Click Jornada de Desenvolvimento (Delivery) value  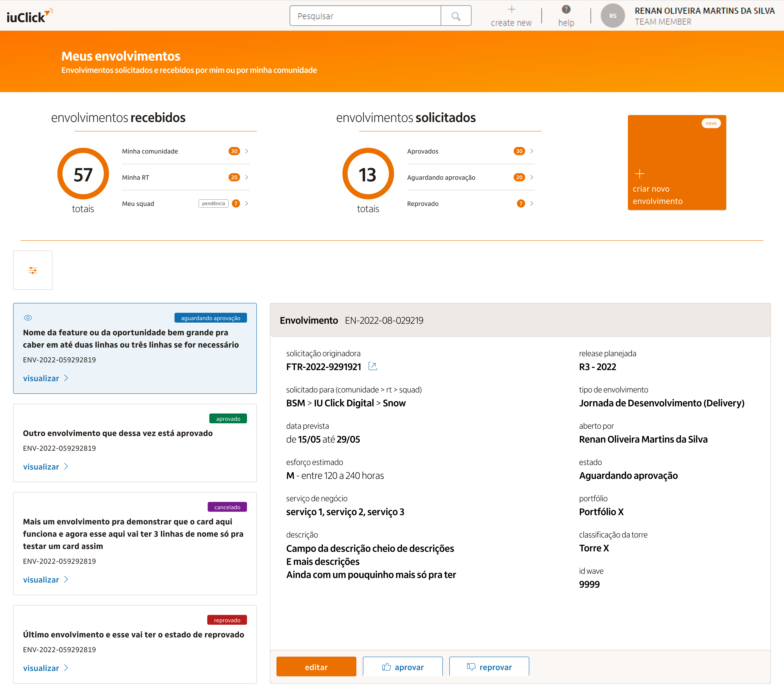[x=662, y=403]
